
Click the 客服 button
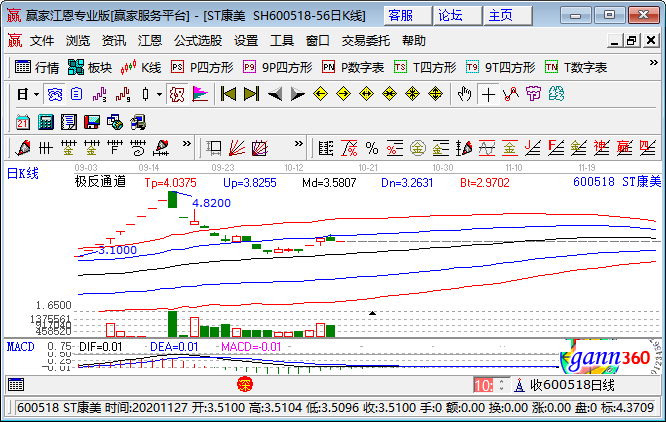tap(407, 16)
